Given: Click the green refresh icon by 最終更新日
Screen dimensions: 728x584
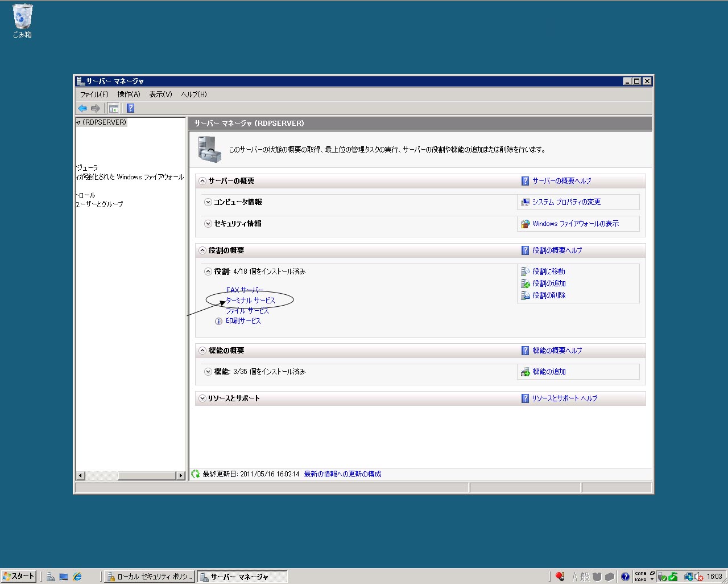Looking at the screenshot, I should (196, 474).
